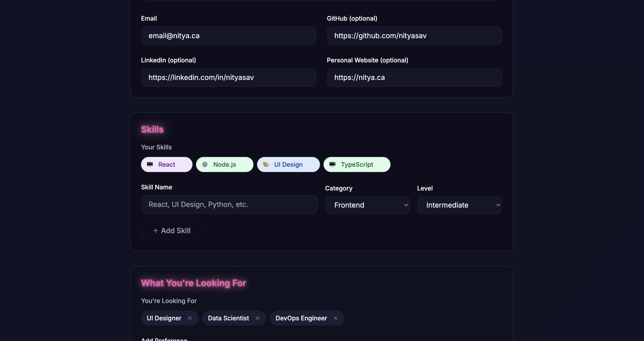
Task: Click the Personal Website input field
Action: coord(414,77)
